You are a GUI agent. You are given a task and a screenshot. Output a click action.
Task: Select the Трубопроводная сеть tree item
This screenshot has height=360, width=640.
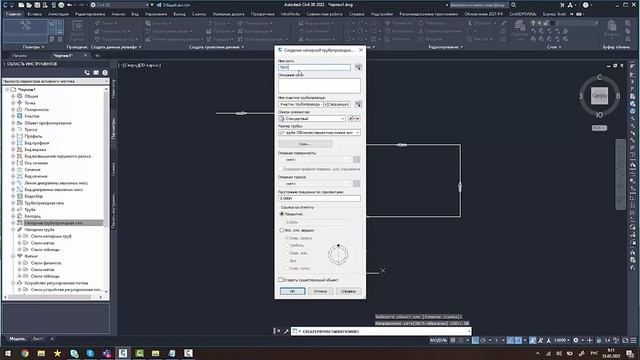[44, 203]
